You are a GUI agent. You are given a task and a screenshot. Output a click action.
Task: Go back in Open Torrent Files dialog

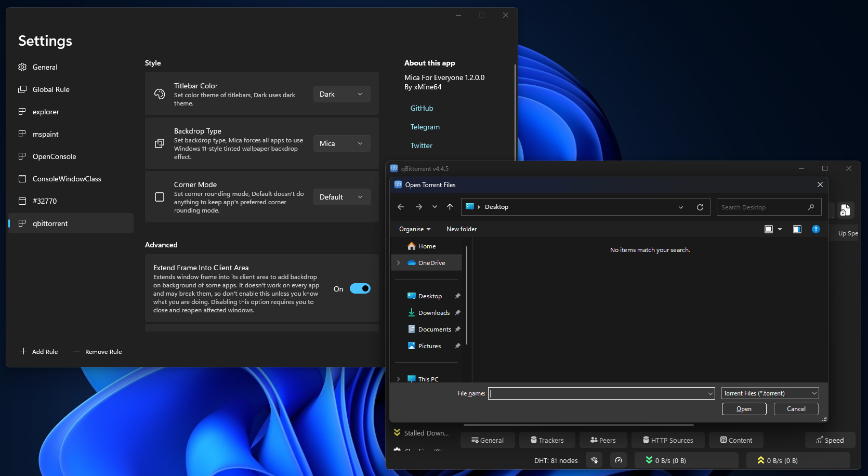coord(401,207)
